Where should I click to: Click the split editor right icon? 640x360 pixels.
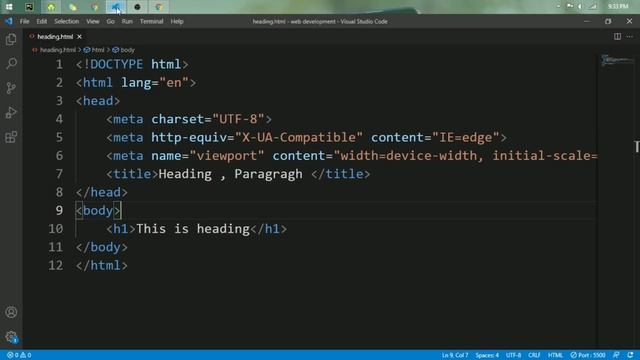tap(617, 36)
